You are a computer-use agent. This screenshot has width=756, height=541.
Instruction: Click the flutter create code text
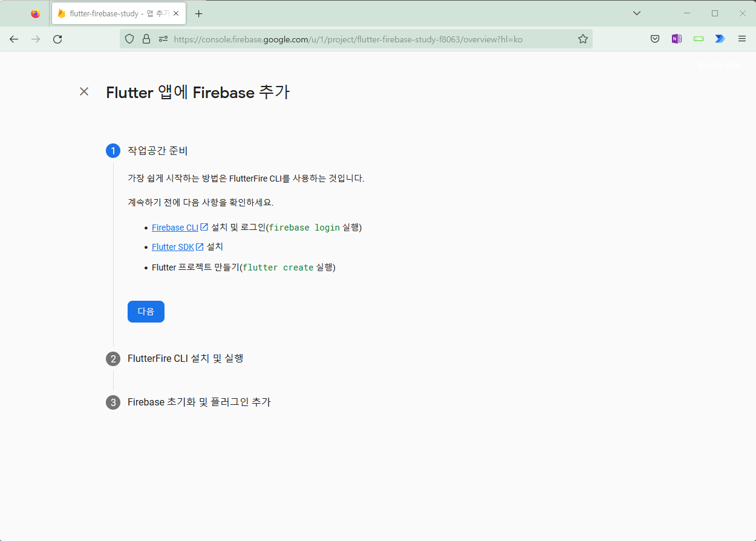pyautogui.click(x=278, y=267)
